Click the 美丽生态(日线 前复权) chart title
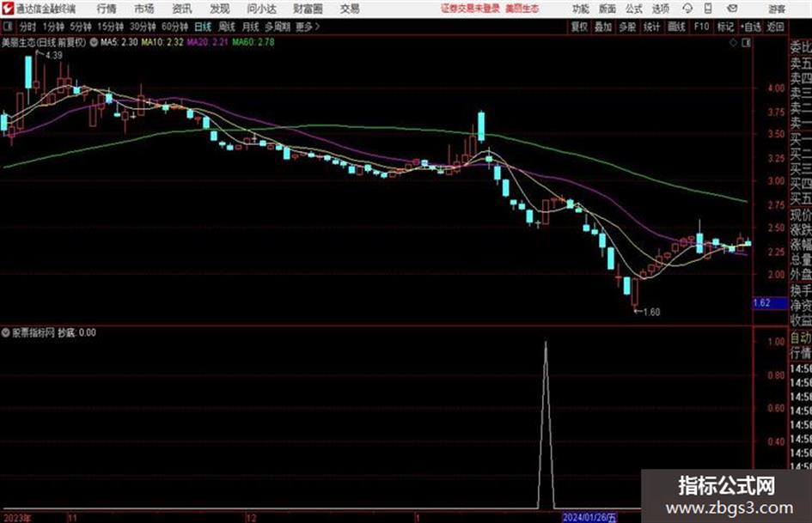 click(x=44, y=42)
